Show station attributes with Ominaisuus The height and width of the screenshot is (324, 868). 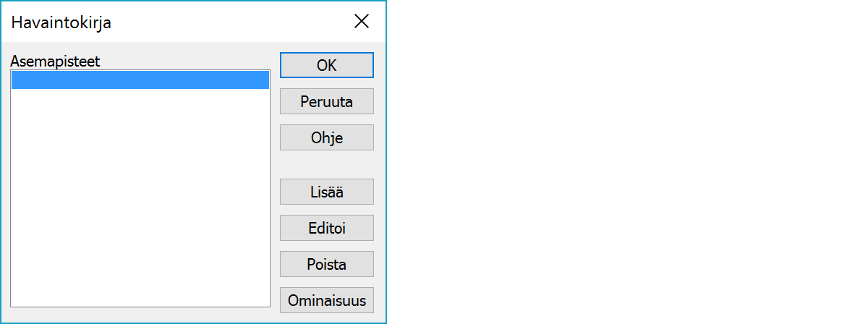coord(326,300)
